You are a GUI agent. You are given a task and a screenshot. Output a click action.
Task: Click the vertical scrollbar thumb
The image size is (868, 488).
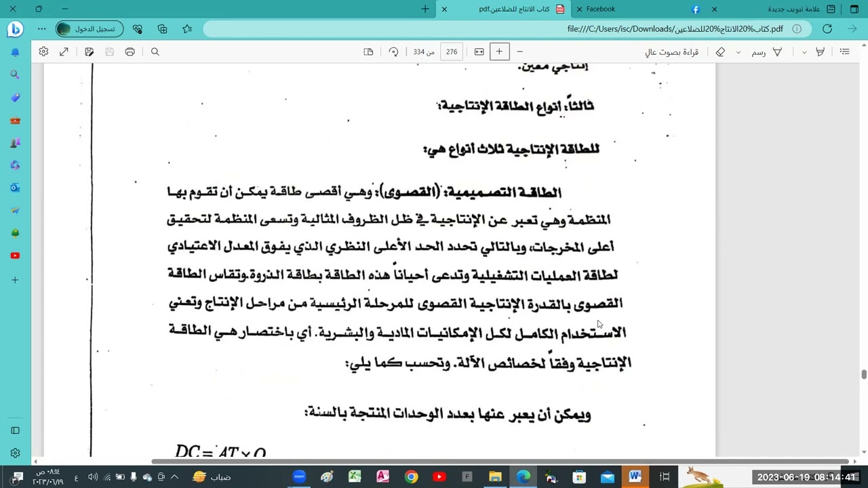tap(863, 375)
